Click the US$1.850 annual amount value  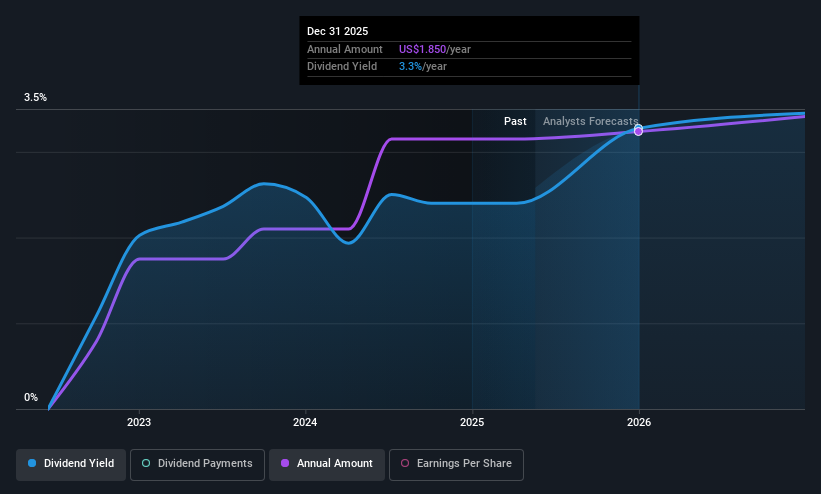click(423, 49)
